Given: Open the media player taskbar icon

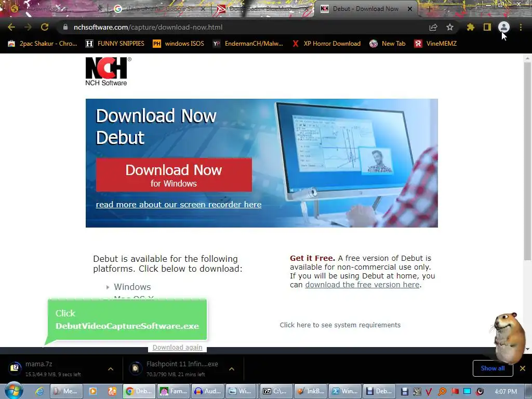Looking at the screenshot, I should click(92, 391).
